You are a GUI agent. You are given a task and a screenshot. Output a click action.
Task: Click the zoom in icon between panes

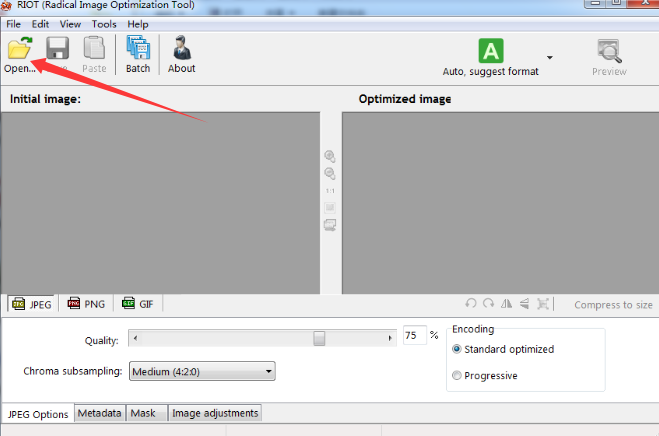(330, 156)
